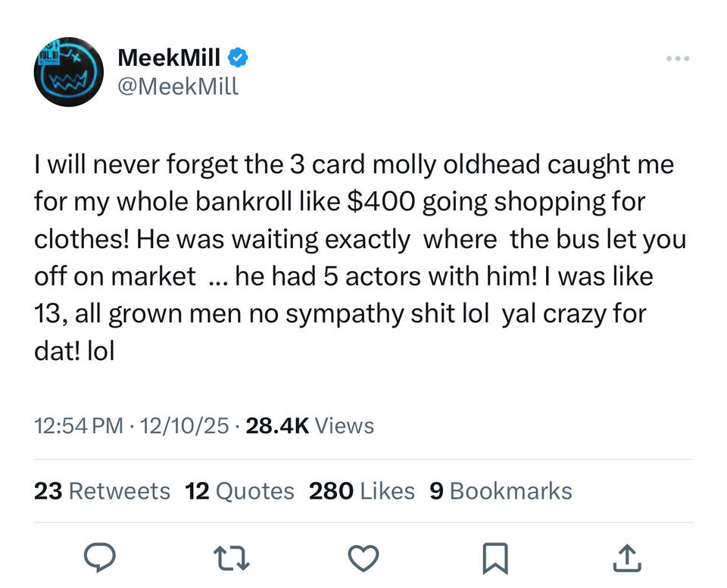Open the 280 Likes list
The image size is (727, 588).
361,491
